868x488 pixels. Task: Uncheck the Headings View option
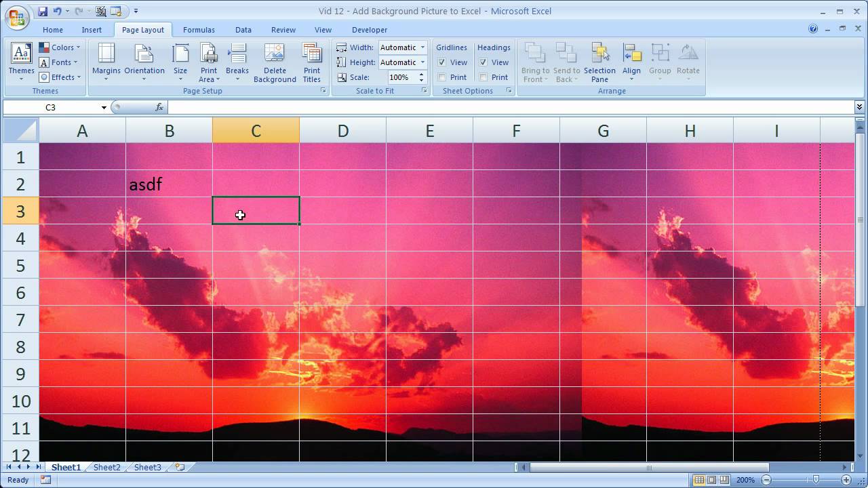484,62
